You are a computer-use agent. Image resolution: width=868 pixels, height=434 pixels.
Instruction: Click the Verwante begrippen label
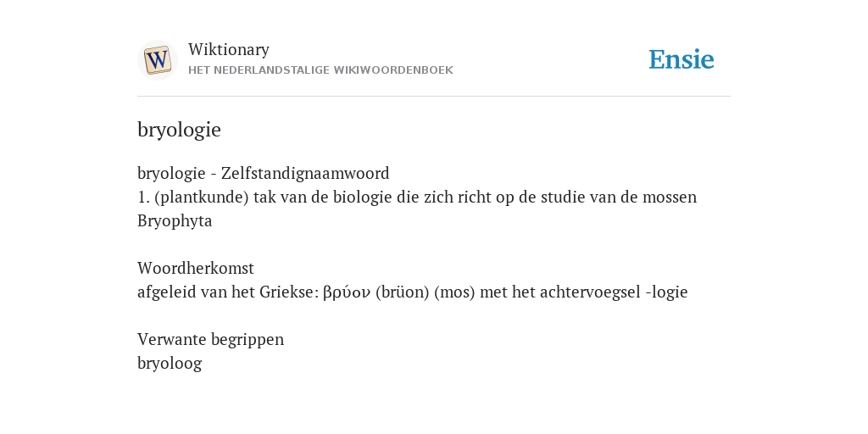[210, 339]
